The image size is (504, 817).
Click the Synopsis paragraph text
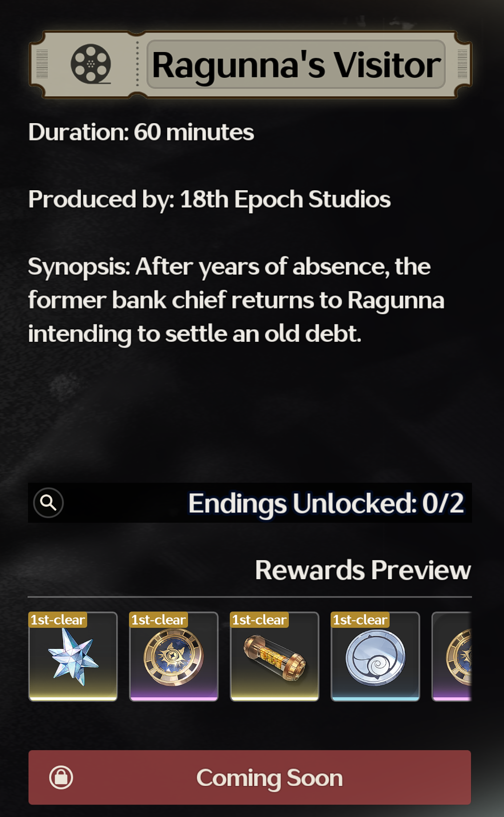pyautogui.click(x=236, y=300)
